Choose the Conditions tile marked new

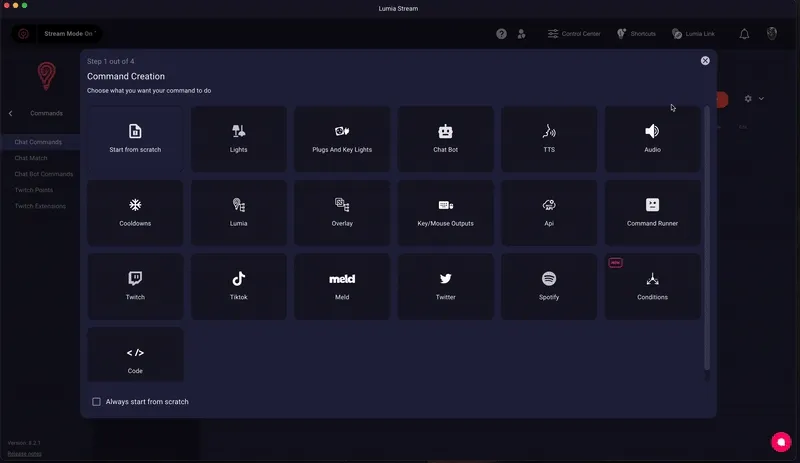coord(652,286)
